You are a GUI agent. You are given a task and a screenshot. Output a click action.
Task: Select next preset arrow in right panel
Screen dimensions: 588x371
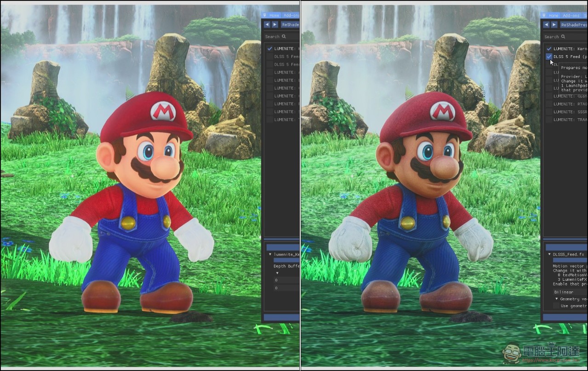[x=554, y=25]
